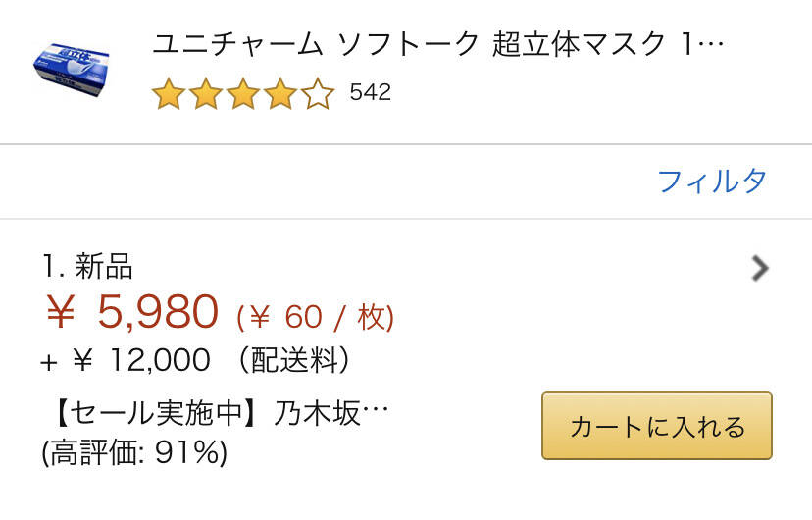View the 542 customer reviews

point(371,93)
